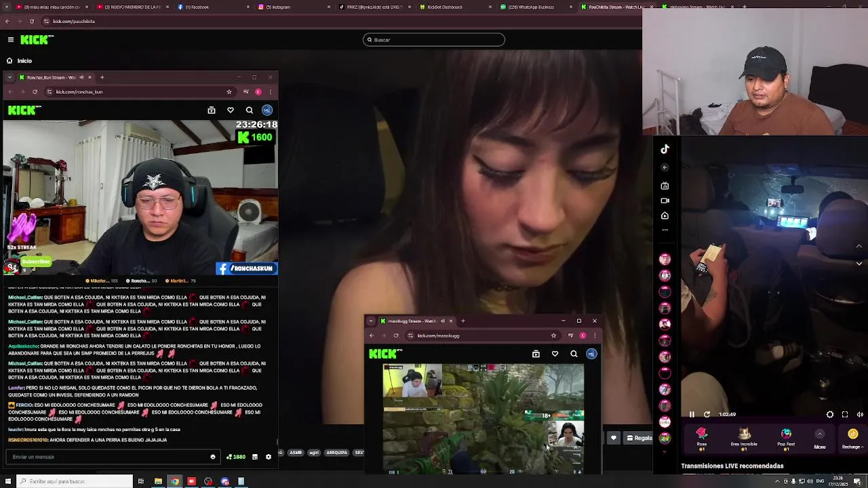Screen dimensions: 868x488
Task: Open search icon in Ronchas_Kun Kick header
Action: 250,110
